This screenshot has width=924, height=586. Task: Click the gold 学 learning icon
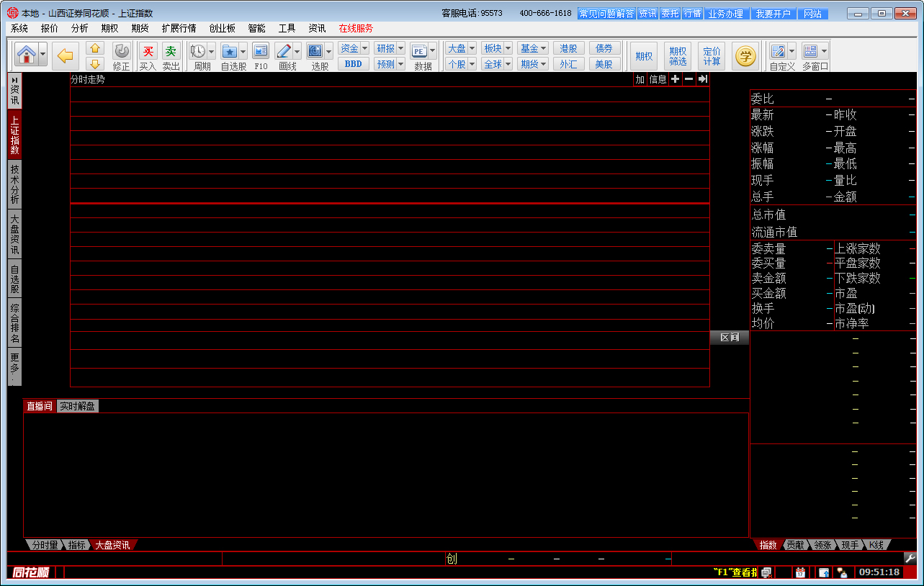coord(745,55)
